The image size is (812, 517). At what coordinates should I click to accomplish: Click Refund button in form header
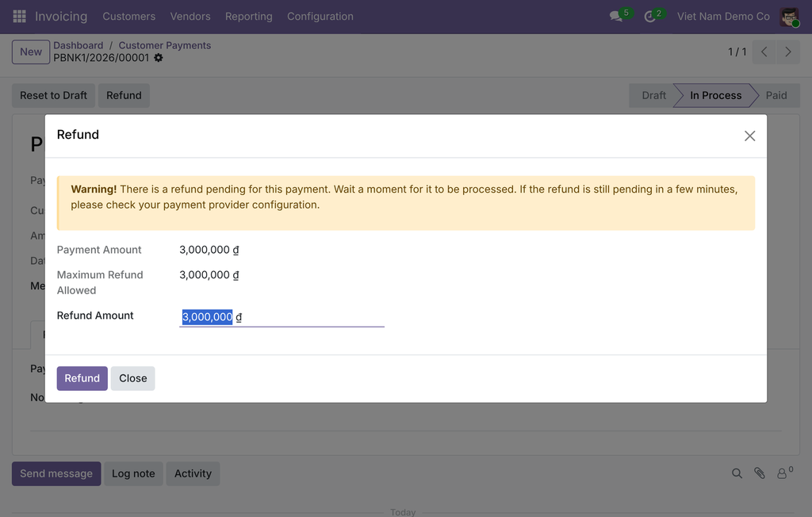[124, 95]
